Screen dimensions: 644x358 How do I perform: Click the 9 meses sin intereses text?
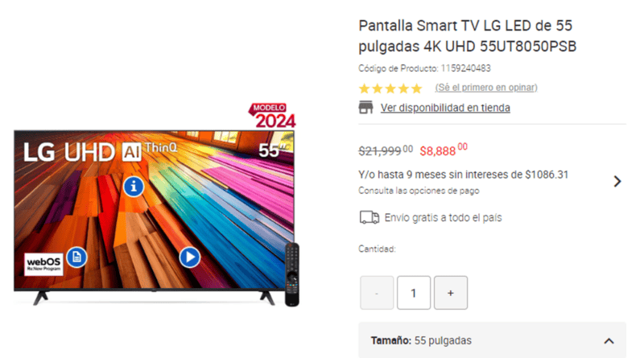(464, 175)
